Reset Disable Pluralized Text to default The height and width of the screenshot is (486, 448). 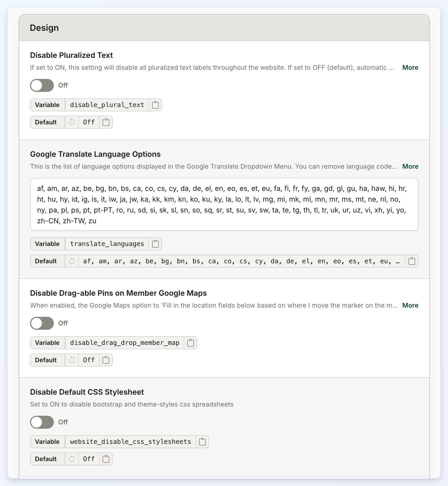pyautogui.click(x=72, y=122)
